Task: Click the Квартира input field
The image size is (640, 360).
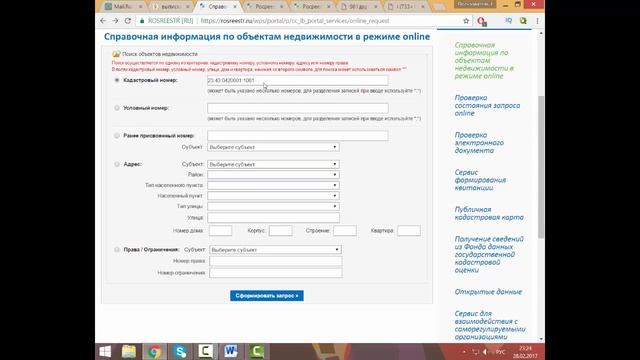Action: pos(409,231)
